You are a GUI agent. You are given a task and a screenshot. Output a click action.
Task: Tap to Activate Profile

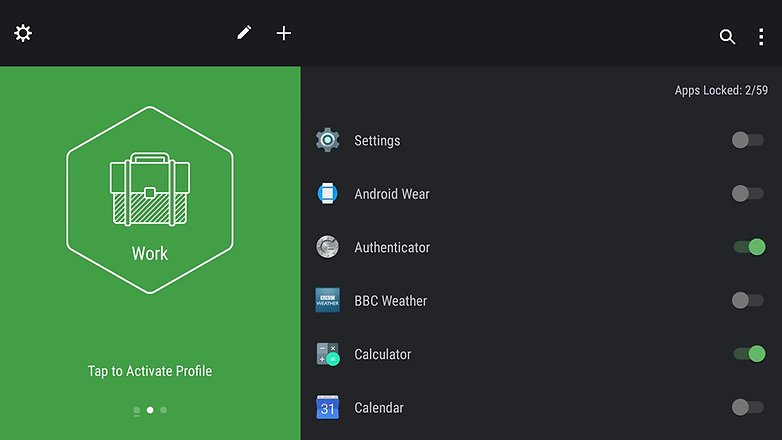click(x=150, y=371)
